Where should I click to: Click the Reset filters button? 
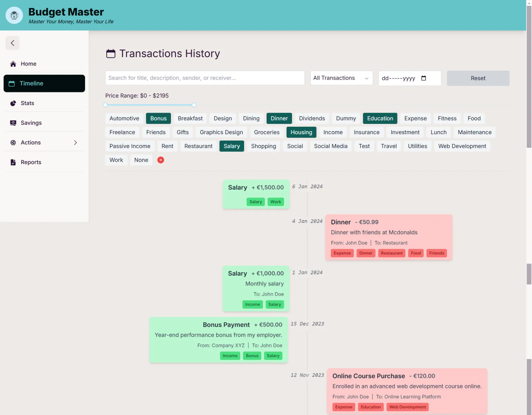pos(478,78)
